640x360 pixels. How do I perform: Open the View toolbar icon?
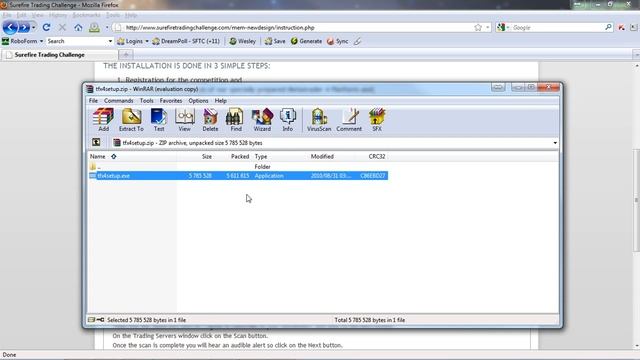coord(184,120)
